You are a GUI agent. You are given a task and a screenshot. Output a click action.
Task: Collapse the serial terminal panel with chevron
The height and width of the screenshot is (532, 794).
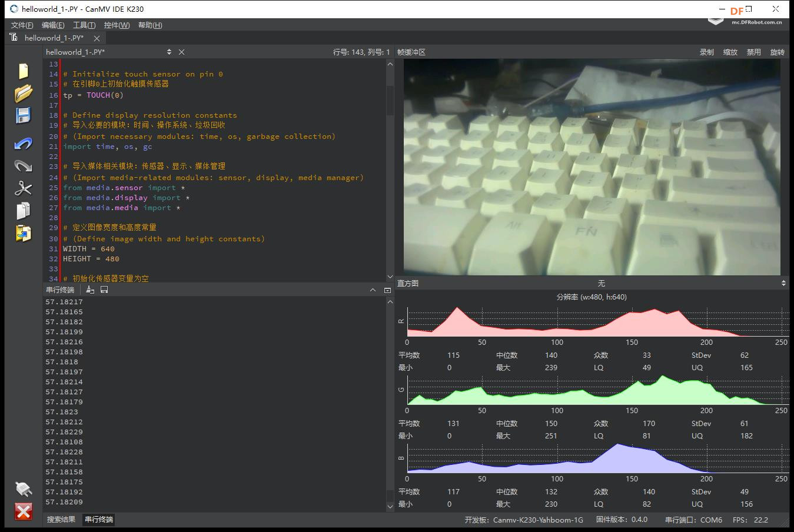point(373,290)
